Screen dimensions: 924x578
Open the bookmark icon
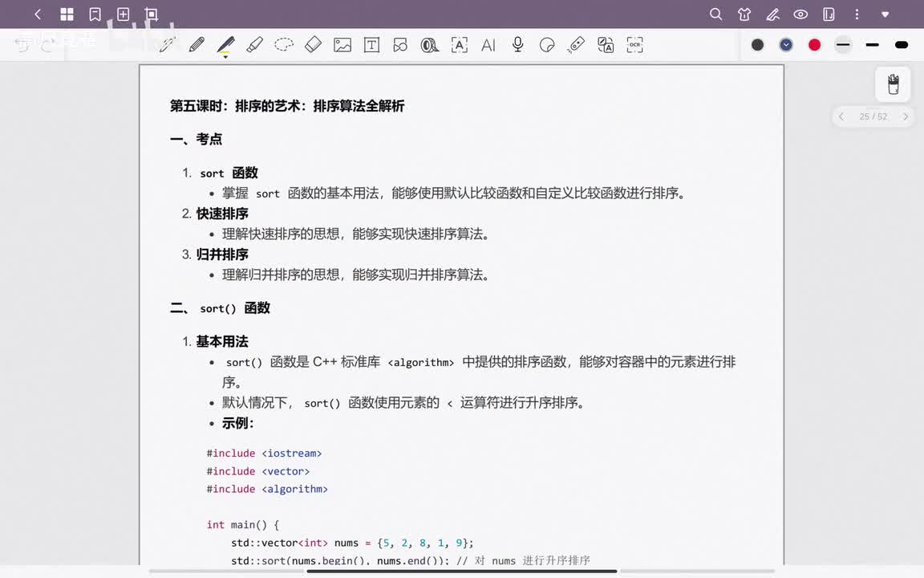pos(95,14)
